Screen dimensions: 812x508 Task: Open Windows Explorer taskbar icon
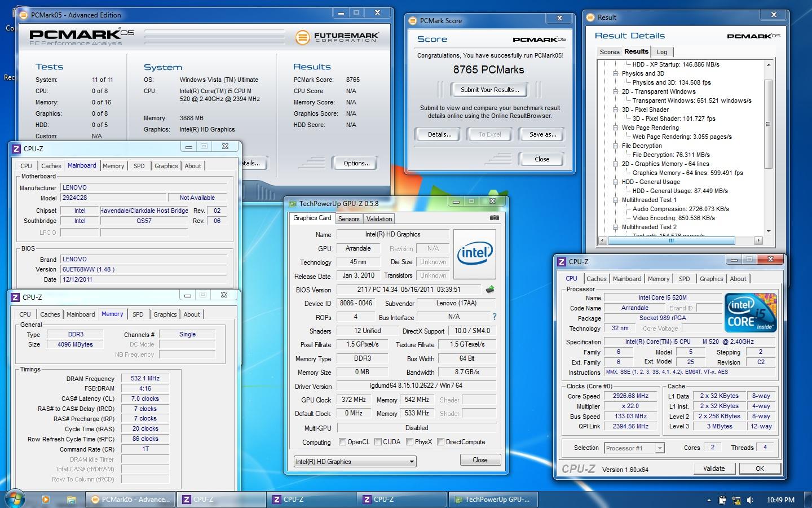pos(71,500)
